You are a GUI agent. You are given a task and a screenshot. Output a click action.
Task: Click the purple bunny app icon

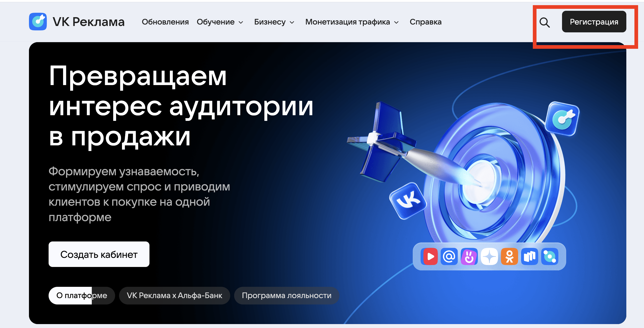click(469, 256)
